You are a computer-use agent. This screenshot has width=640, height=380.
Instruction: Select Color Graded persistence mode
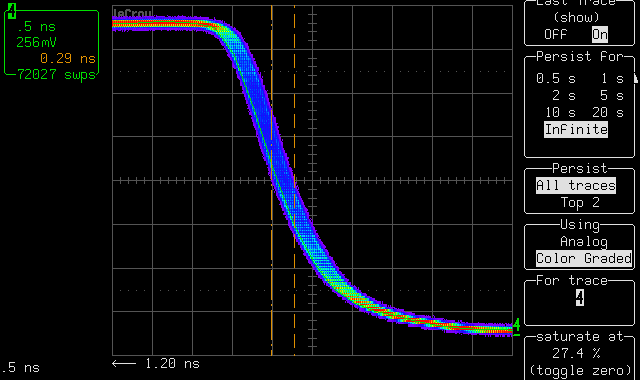coord(584,259)
